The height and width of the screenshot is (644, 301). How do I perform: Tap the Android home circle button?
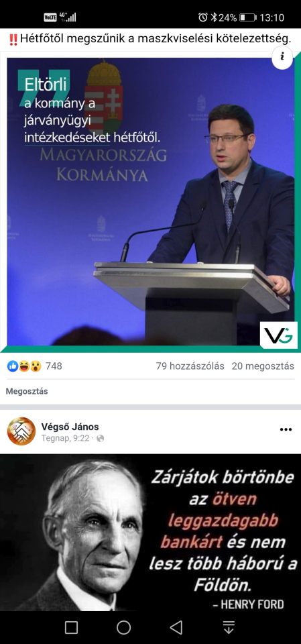point(123,627)
